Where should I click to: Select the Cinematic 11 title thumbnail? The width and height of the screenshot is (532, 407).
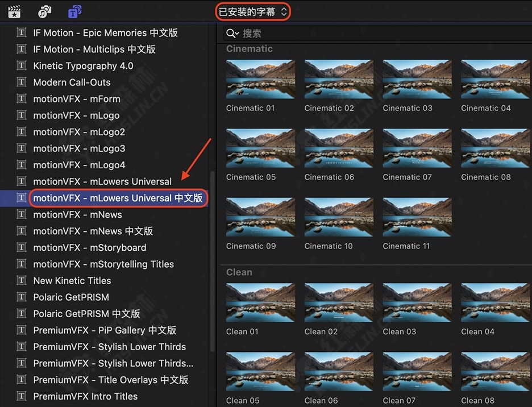click(417, 217)
